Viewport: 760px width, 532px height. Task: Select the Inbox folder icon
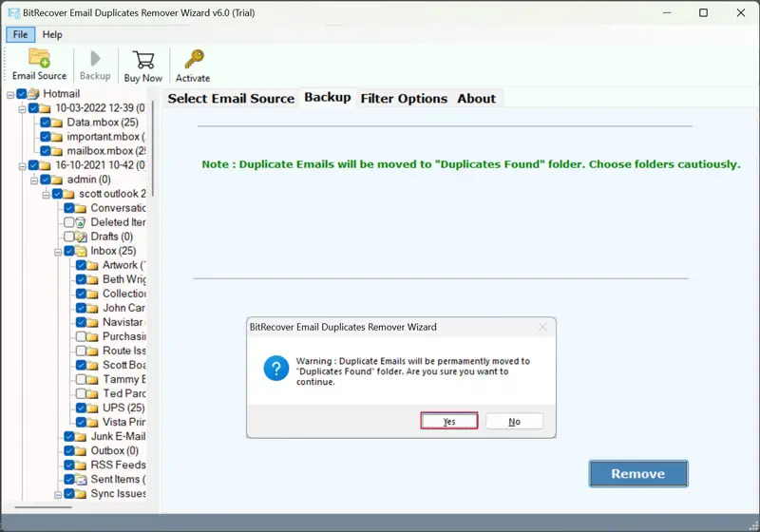pos(81,251)
